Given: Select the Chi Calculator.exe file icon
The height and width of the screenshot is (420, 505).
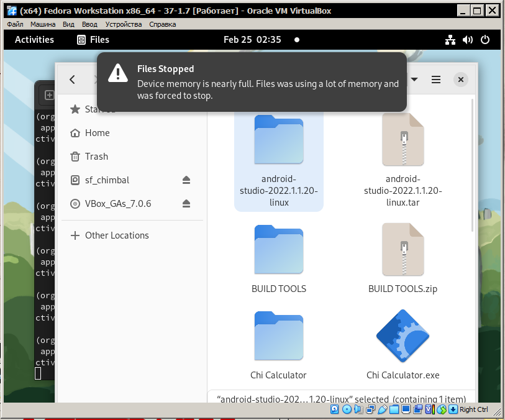Looking at the screenshot, I should [403, 336].
